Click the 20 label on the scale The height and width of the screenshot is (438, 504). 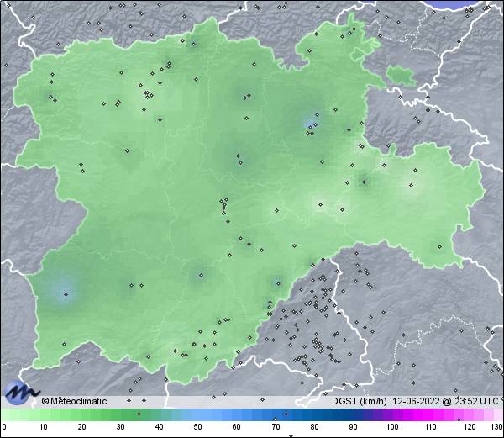82,427
